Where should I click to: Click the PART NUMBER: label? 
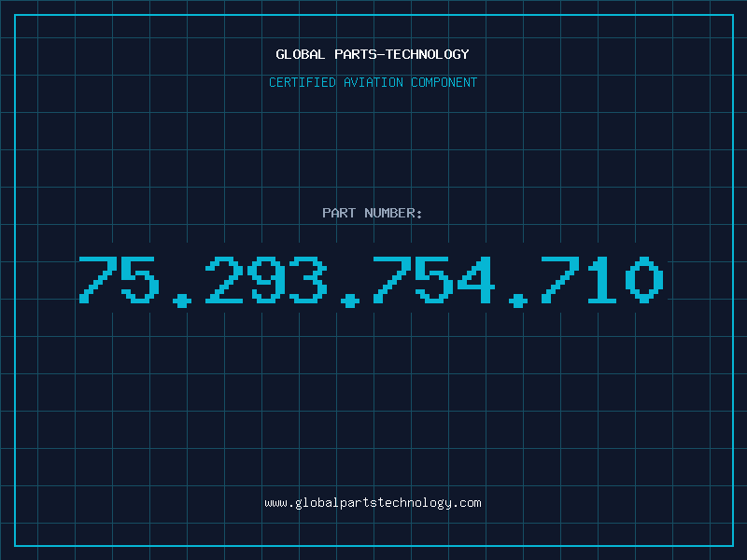click(372, 213)
